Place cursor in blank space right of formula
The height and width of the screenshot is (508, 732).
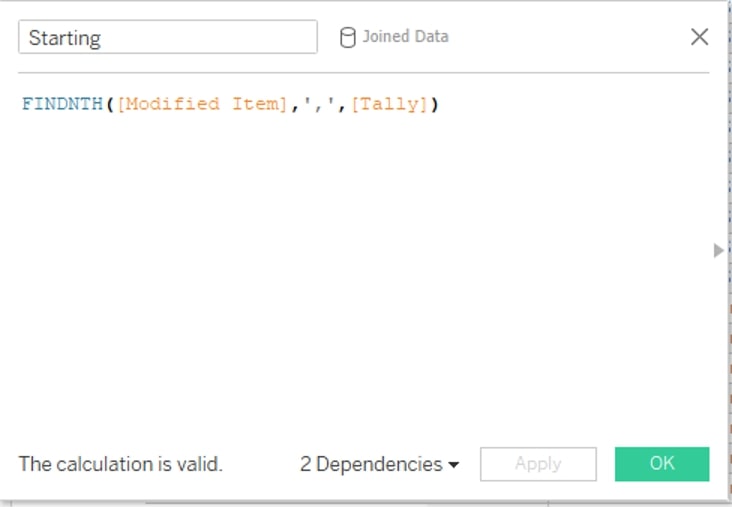tap(574, 104)
